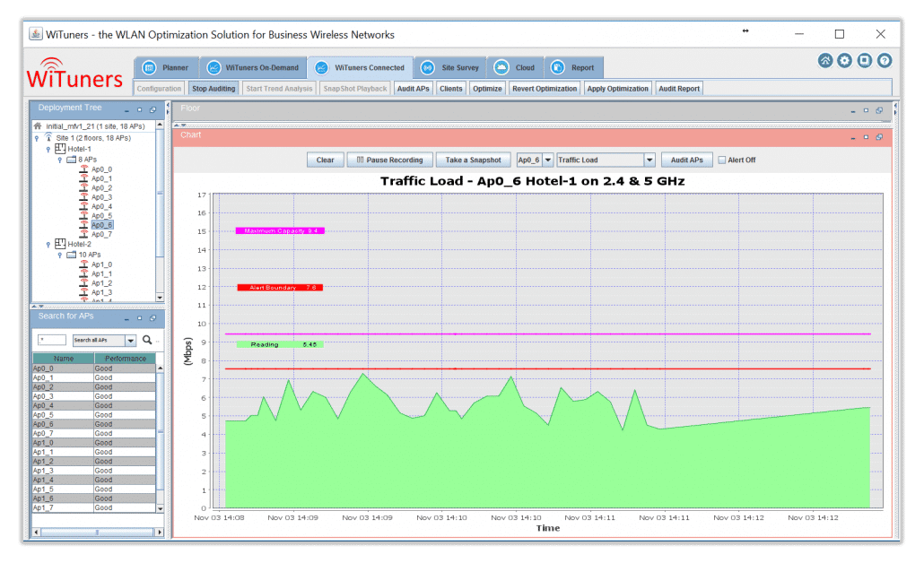Collapse the 10 APs folder node
Viewport: 924px width, 563px height.
click(x=59, y=255)
